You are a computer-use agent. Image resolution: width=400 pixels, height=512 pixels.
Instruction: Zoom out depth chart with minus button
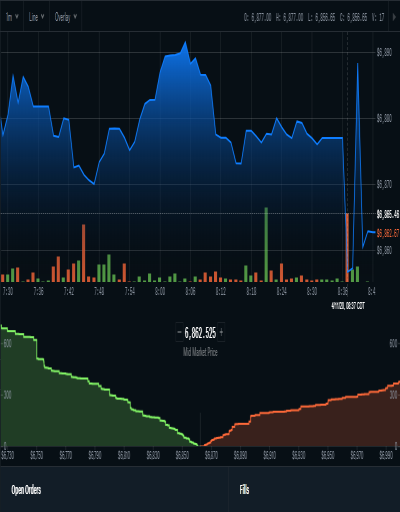179,332
